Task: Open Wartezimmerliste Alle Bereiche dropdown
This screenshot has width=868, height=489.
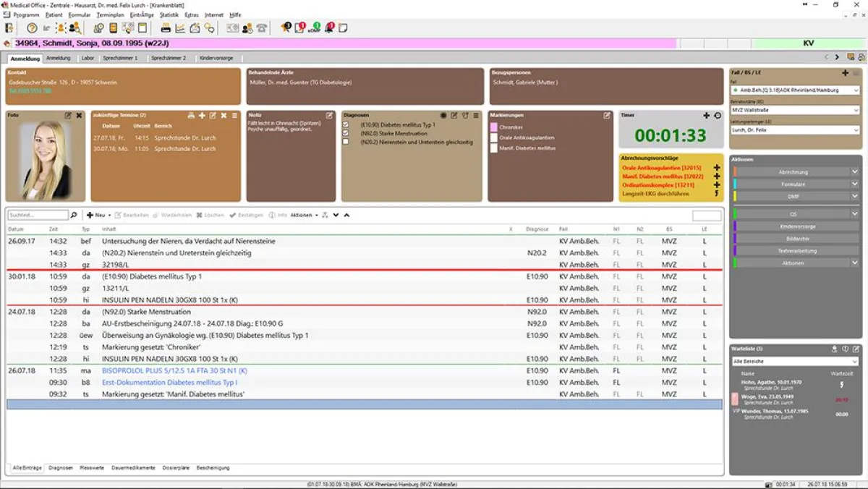Action: [794, 361]
